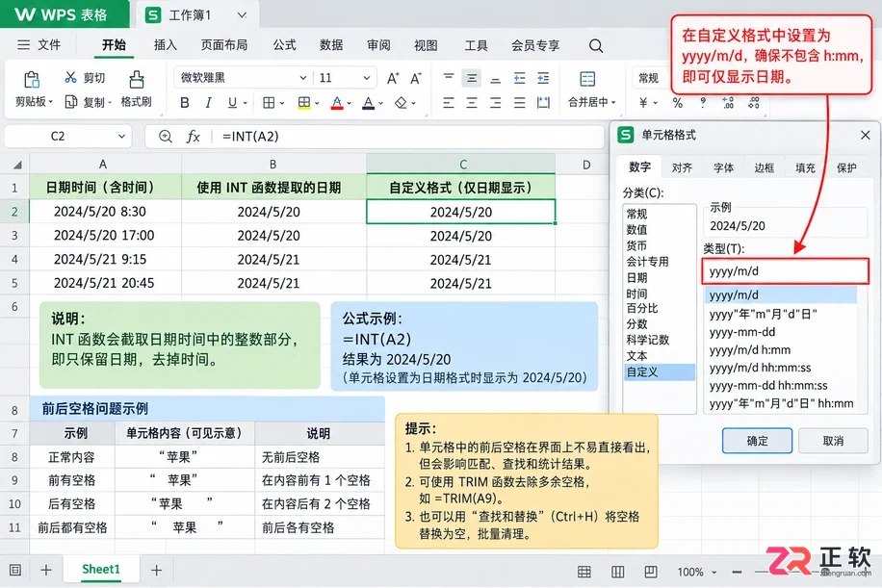Screen dimensions: 882x588
Task: Click the justify alignment icon
Action: click(x=519, y=102)
